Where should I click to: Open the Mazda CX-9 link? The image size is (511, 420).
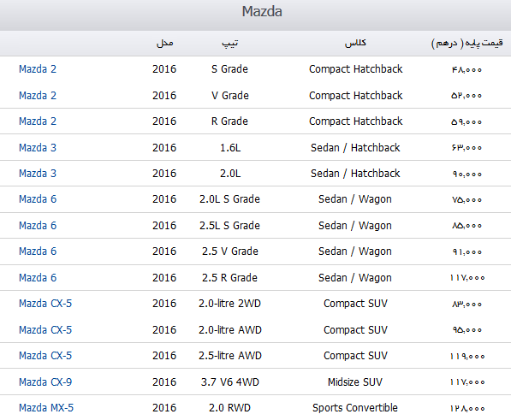tap(45, 382)
